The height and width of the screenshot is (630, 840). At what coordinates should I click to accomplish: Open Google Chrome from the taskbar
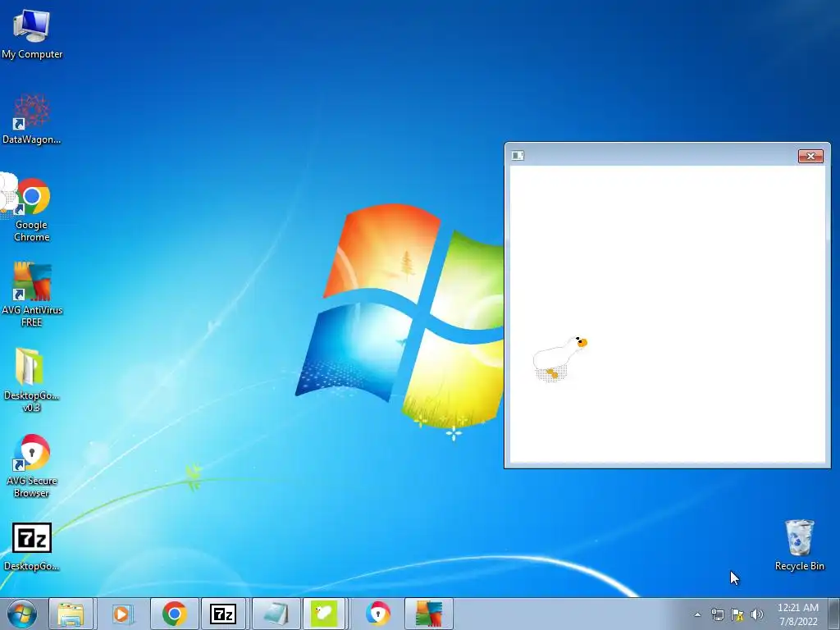tap(174, 614)
